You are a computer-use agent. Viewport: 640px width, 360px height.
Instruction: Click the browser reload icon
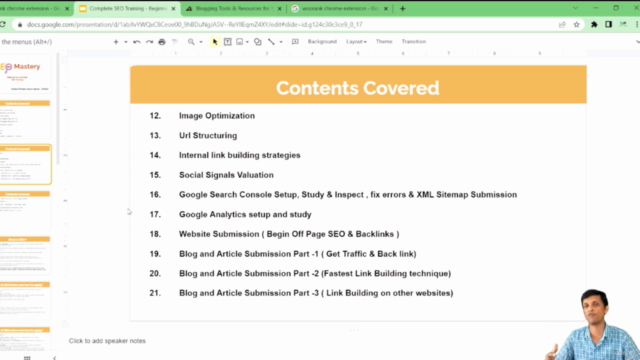tap(3, 24)
